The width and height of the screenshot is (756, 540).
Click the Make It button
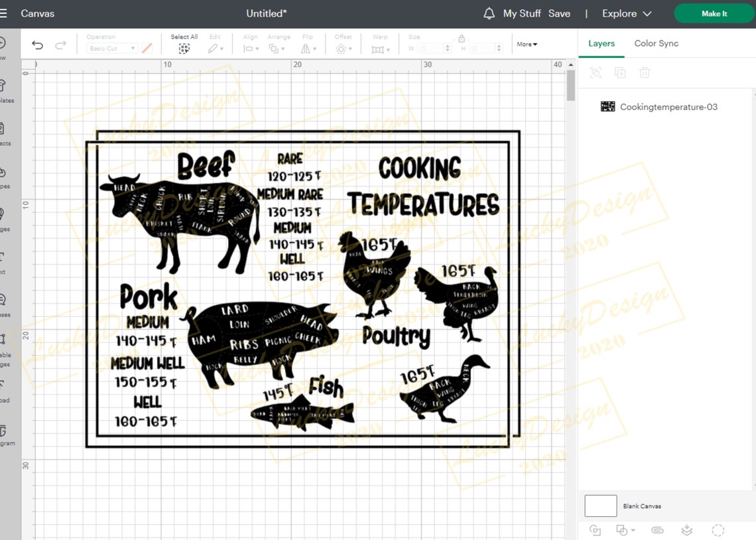click(714, 13)
